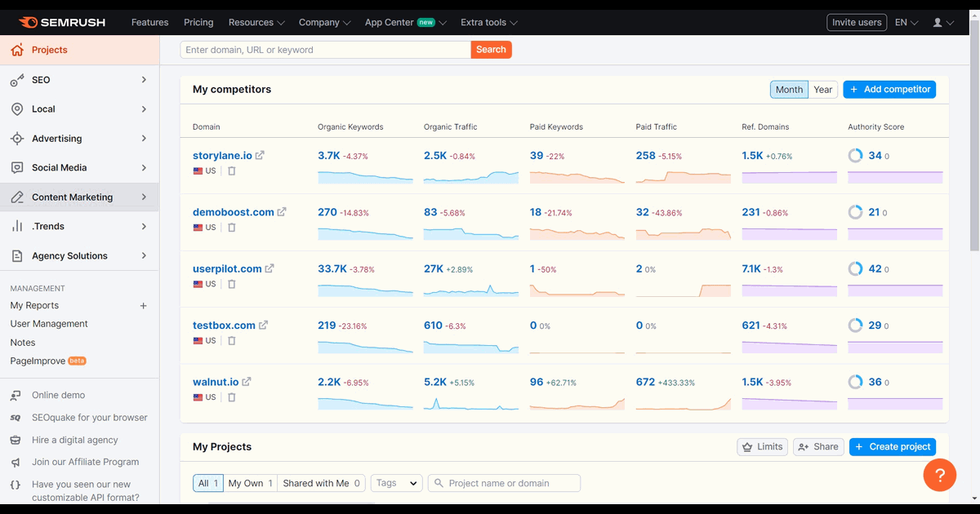The width and height of the screenshot is (980, 514).
Task: Focus the domain, URL or keyword field
Action: (326, 50)
